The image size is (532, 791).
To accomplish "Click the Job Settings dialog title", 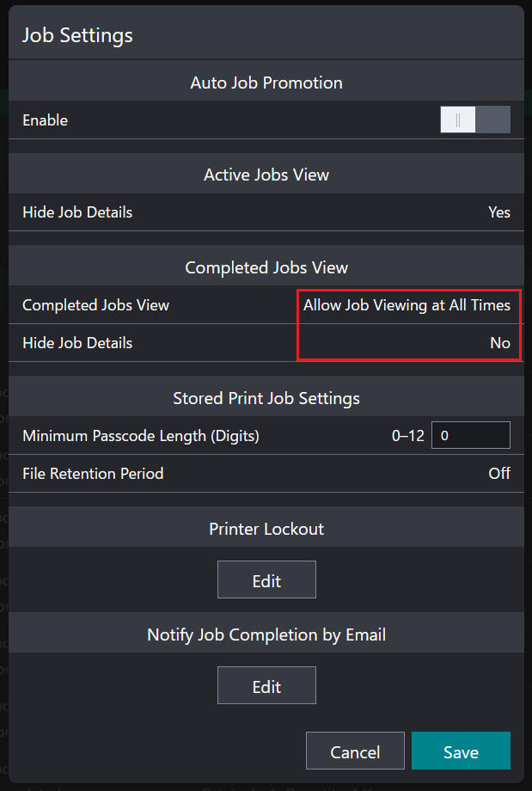I will click(77, 35).
